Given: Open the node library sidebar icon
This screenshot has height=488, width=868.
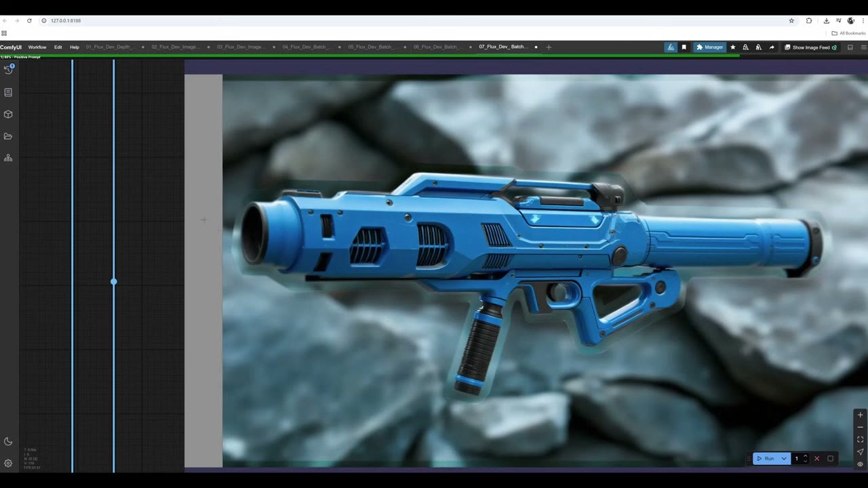Looking at the screenshot, I should [8, 92].
